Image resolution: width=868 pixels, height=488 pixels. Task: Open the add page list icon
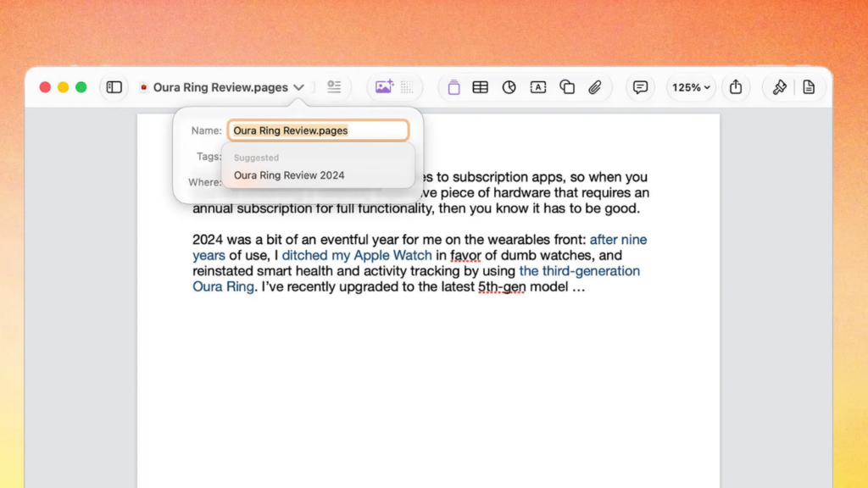(x=334, y=87)
